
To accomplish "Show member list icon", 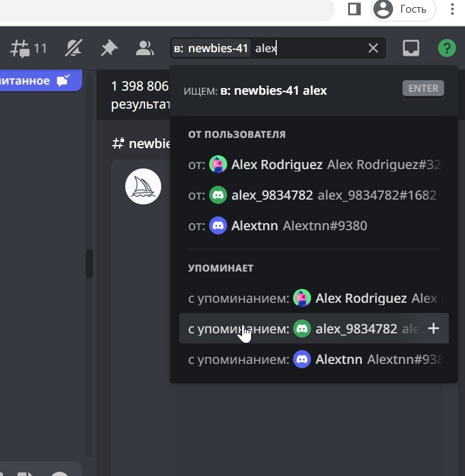I will coord(144,48).
